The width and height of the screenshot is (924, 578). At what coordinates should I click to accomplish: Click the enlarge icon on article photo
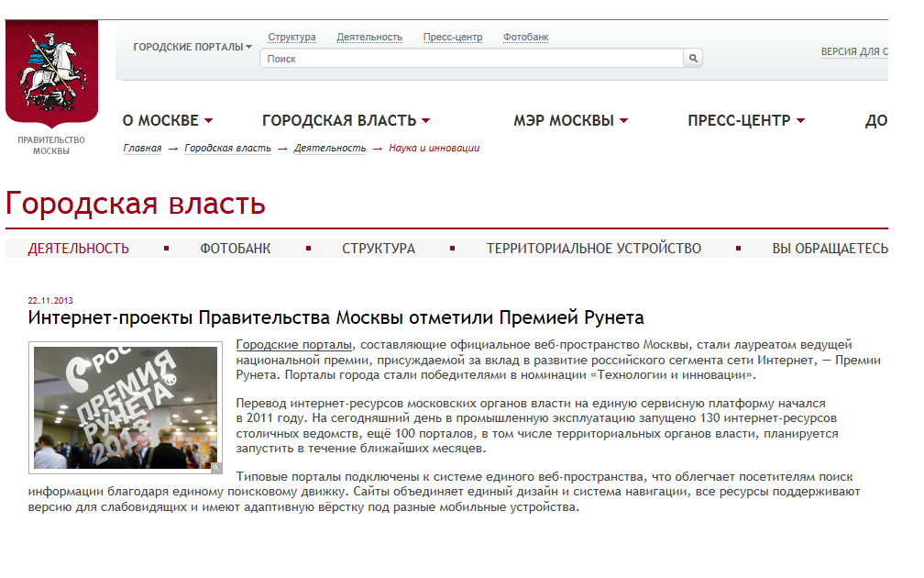pos(216,468)
